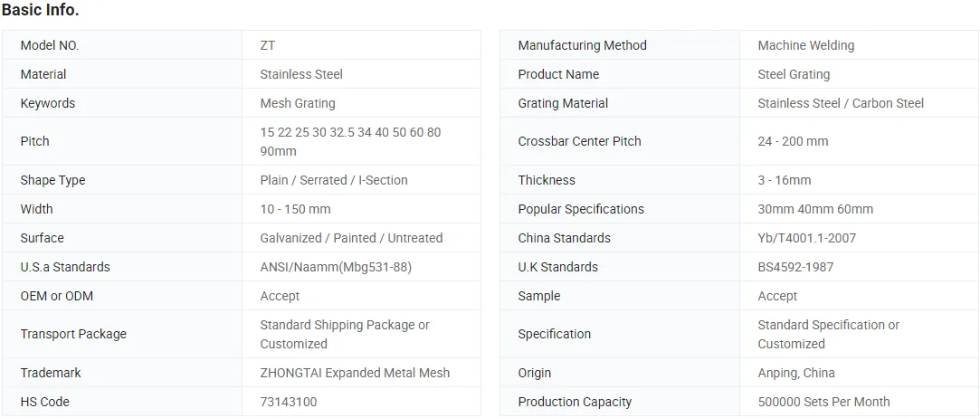Click the Mesh Grating keywords value
Viewport: 980px width, 418px height.
point(298,103)
